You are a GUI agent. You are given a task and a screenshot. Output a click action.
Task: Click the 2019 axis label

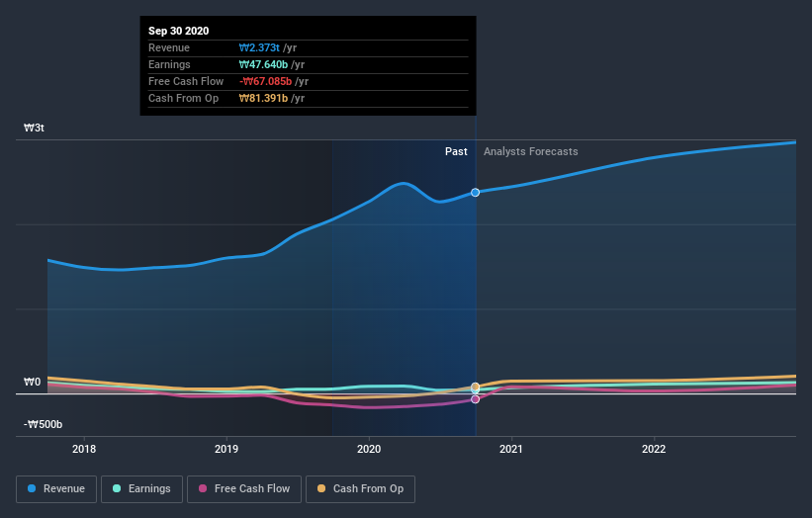coord(226,449)
